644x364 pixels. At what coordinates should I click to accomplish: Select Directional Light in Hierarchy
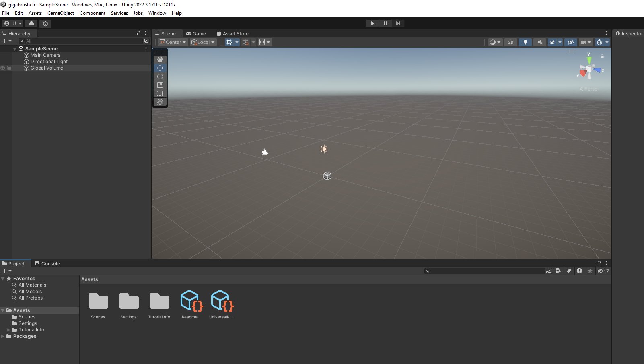click(x=49, y=62)
